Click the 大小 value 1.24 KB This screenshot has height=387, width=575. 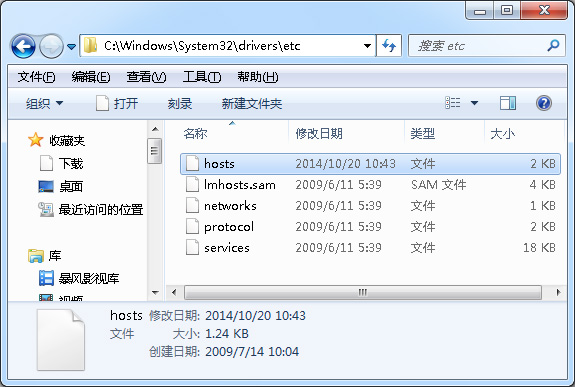click(227, 334)
